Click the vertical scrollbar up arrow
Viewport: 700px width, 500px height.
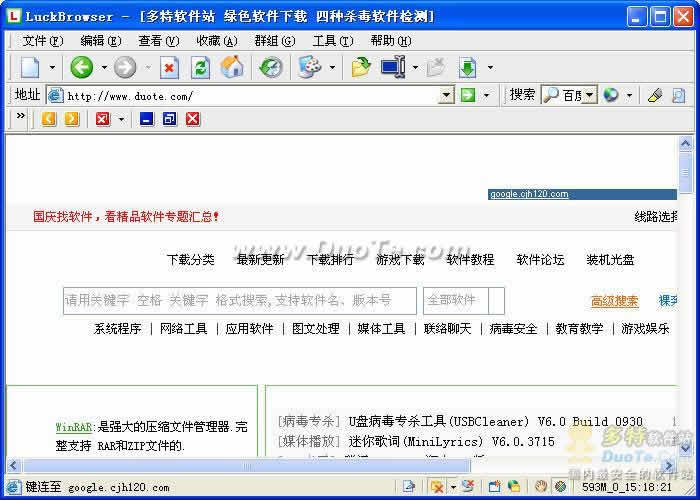pos(685,144)
